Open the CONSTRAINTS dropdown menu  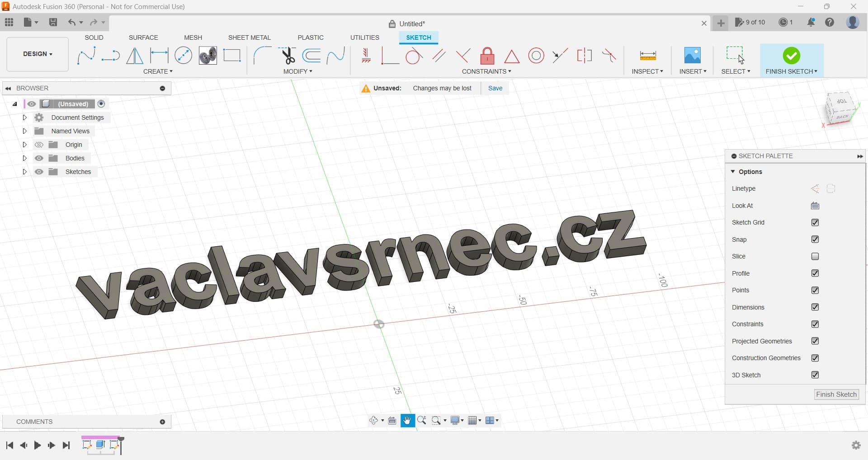tap(486, 71)
